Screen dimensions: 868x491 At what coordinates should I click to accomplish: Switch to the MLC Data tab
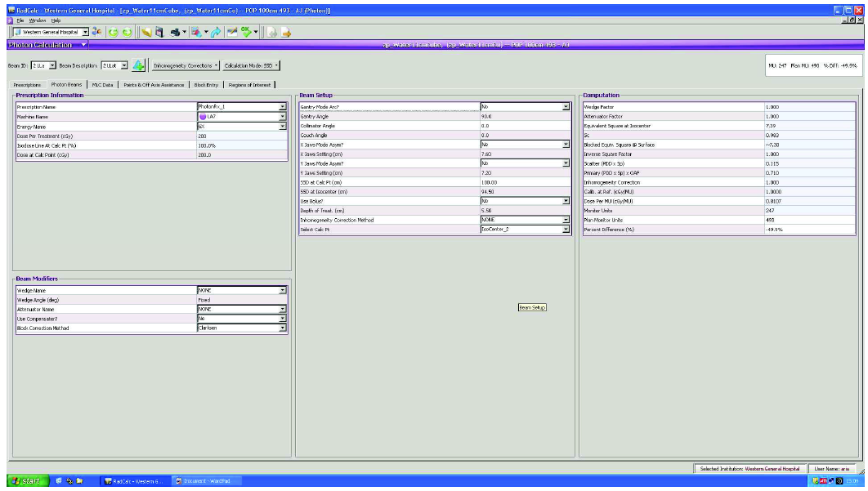[102, 85]
